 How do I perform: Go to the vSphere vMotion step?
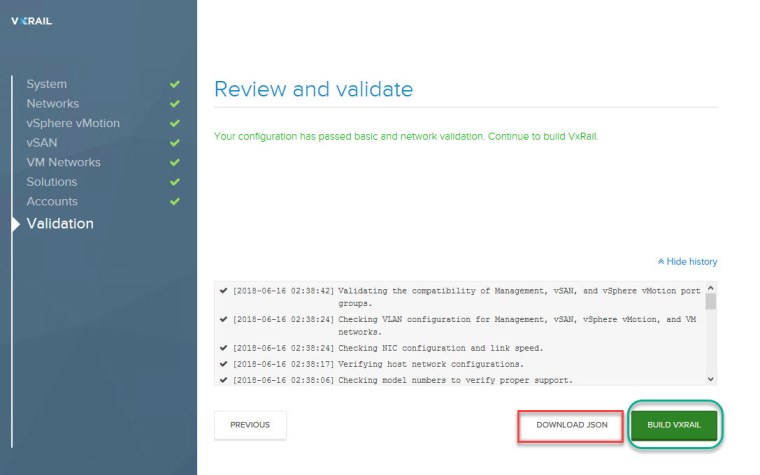point(73,123)
